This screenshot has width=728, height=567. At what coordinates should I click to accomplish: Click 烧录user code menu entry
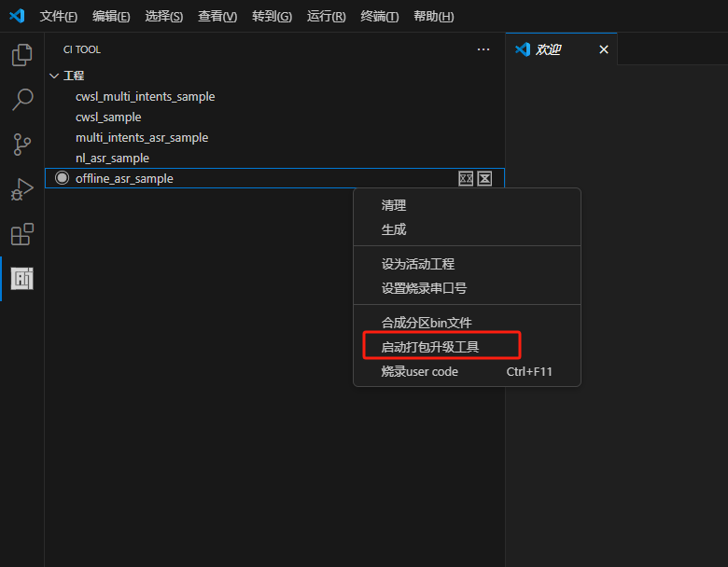(420, 371)
